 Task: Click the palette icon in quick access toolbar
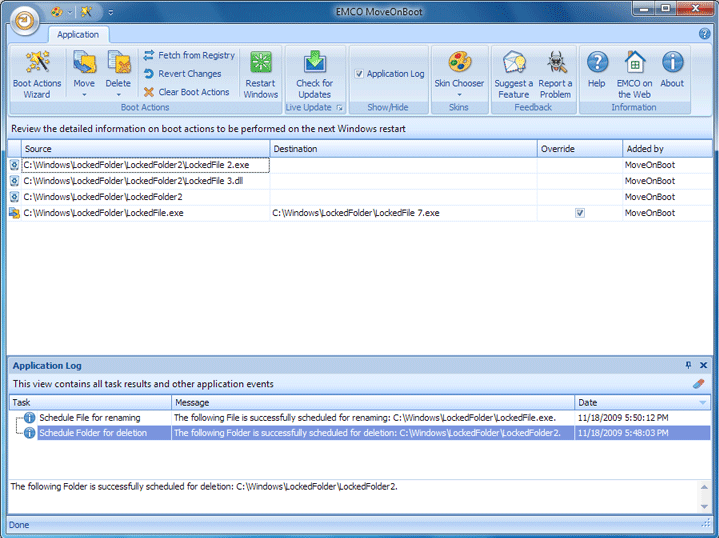click(x=57, y=11)
